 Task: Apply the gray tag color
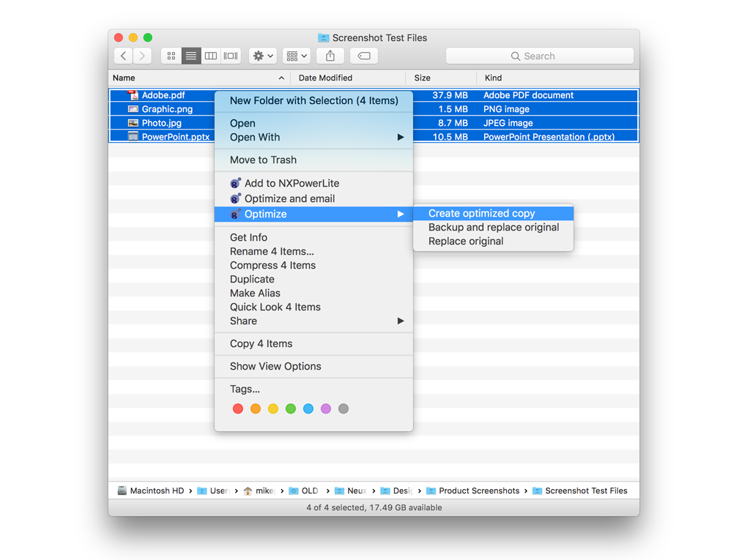[344, 409]
